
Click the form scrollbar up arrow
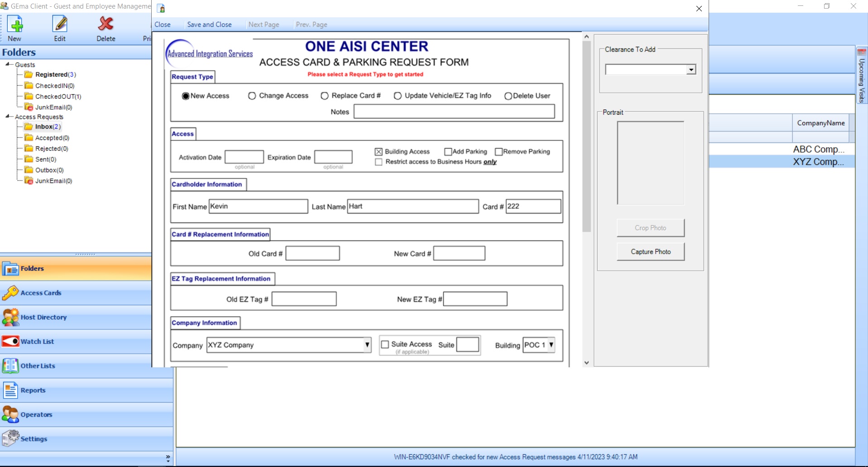(587, 37)
